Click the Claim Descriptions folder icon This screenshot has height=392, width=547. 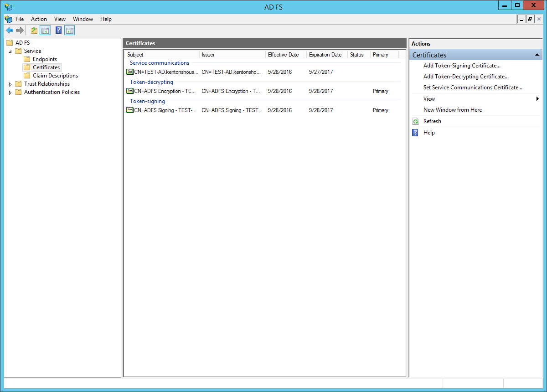point(27,76)
